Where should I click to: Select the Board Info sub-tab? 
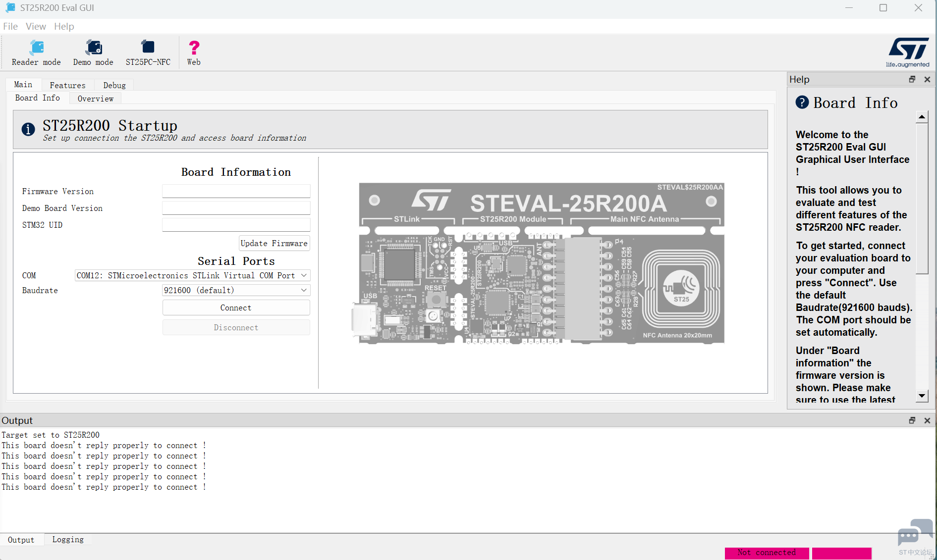(x=38, y=98)
